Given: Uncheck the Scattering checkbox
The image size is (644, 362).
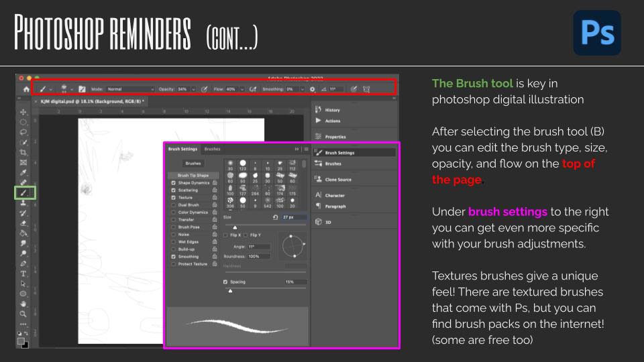Looking at the screenshot, I should tap(173, 190).
